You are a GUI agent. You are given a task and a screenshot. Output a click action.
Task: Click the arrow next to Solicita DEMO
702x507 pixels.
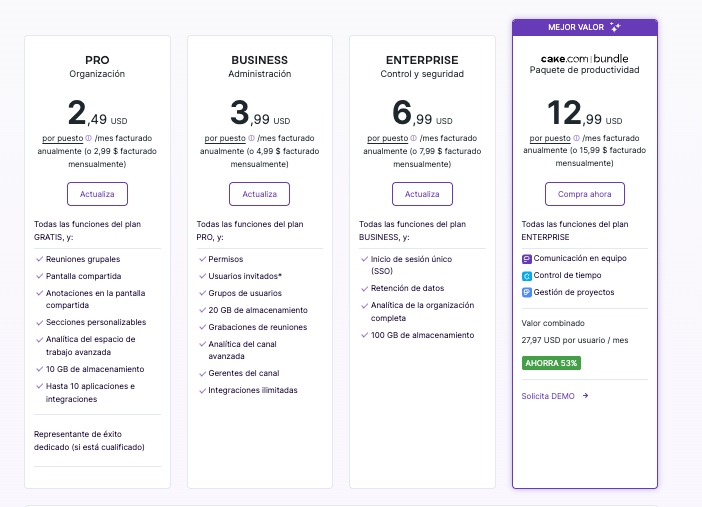[x=585, y=395]
